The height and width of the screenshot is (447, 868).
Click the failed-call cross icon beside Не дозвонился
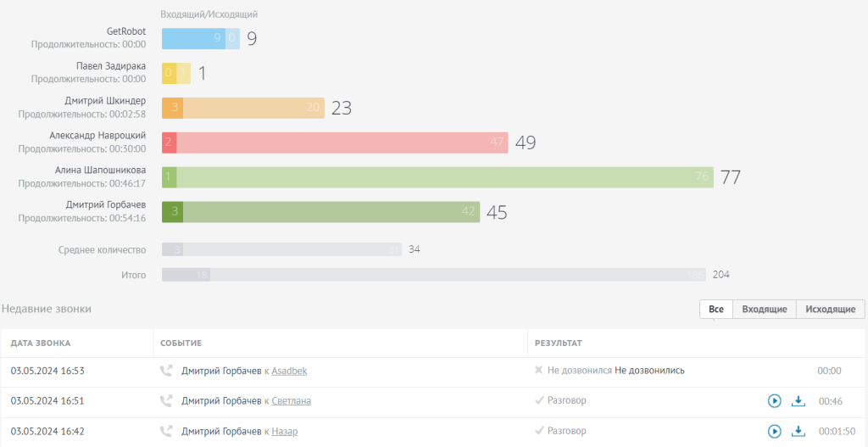pyautogui.click(x=538, y=370)
